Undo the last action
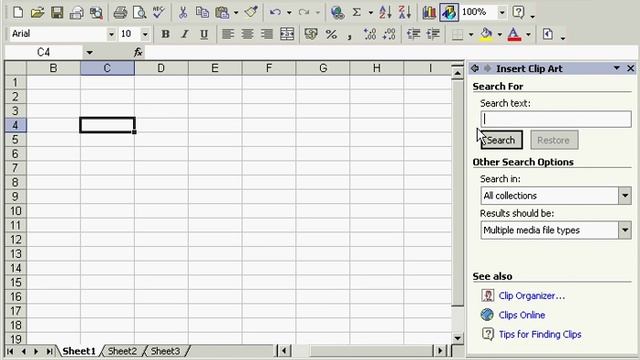The width and height of the screenshot is (640, 360). coord(276,13)
